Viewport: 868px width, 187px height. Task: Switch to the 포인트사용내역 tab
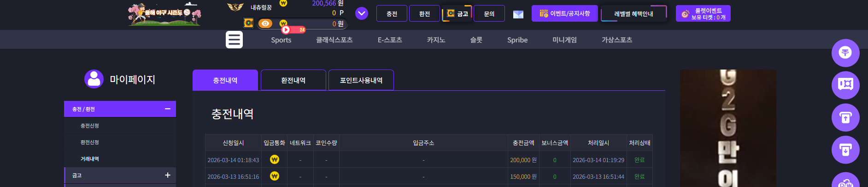[361, 80]
